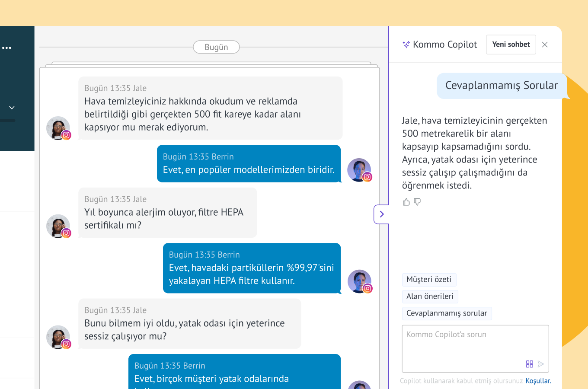Collapse the Copilot panel with side chevron
This screenshot has height=389, width=588.
tap(381, 214)
